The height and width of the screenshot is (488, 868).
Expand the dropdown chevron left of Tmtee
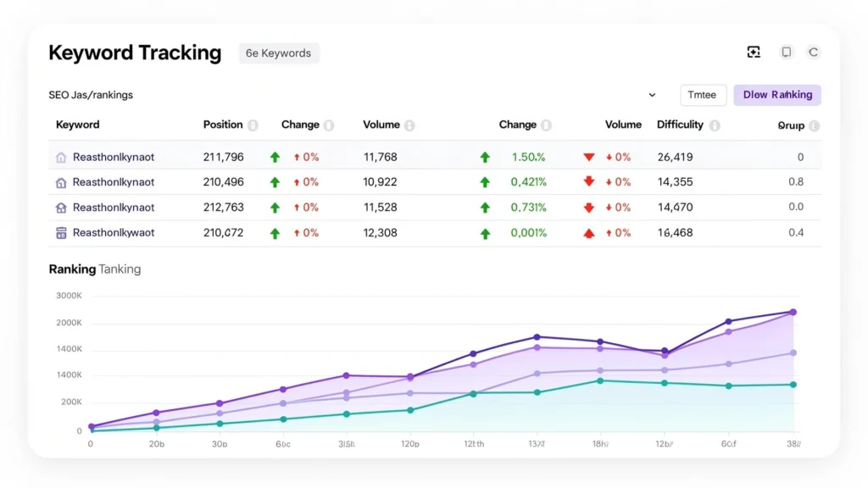652,96
